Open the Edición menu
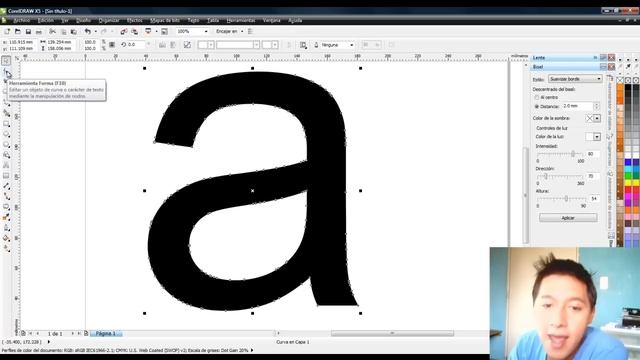 pos(46,20)
